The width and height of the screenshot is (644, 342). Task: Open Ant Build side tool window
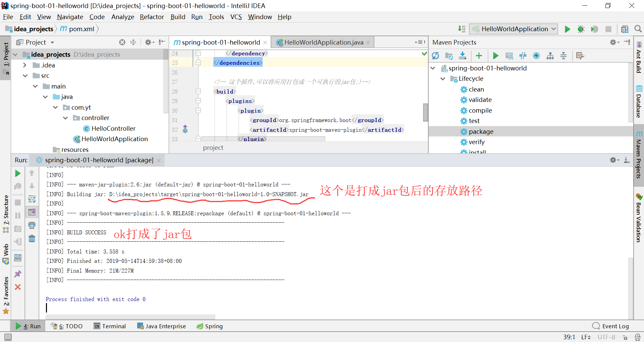(x=639, y=57)
